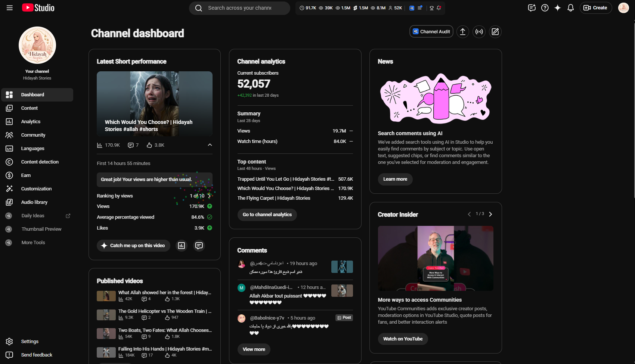
Task: Click Learn more under News
Action: pyautogui.click(x=395, y=179)
